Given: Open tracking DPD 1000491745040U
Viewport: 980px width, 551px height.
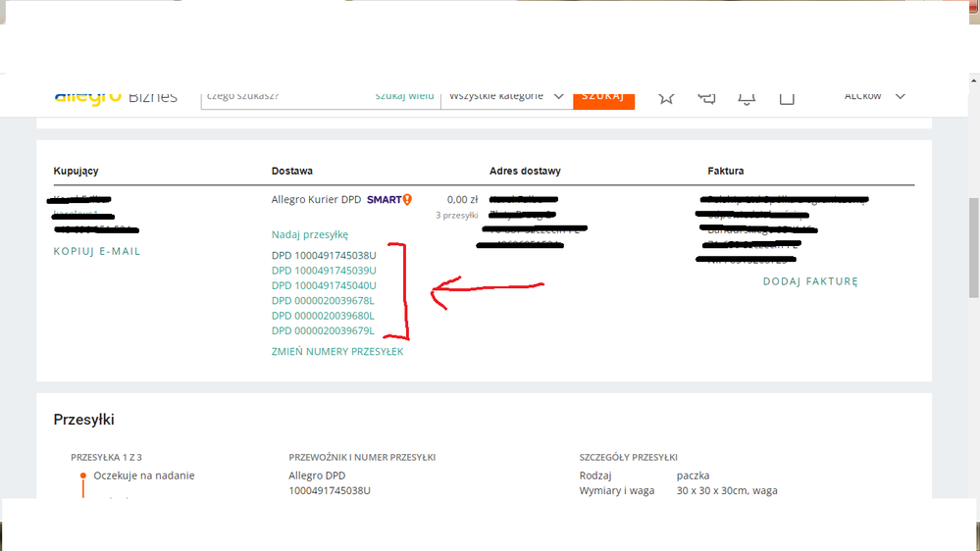Looking at the screenshot, I should (x=324, y=285).
